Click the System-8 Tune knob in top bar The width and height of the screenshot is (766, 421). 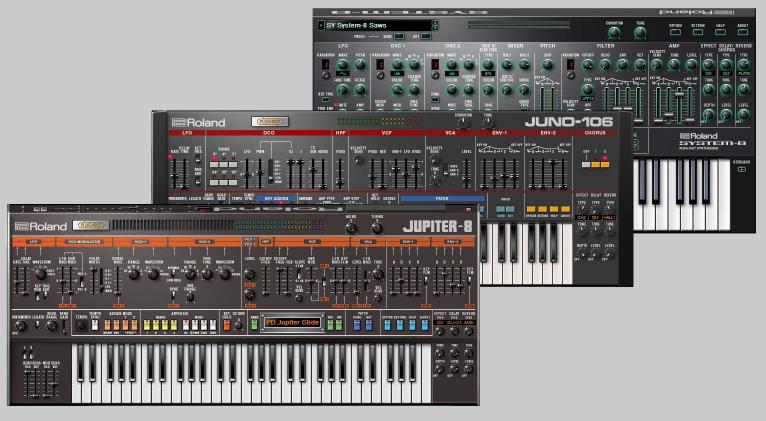(x=640, y=32)
